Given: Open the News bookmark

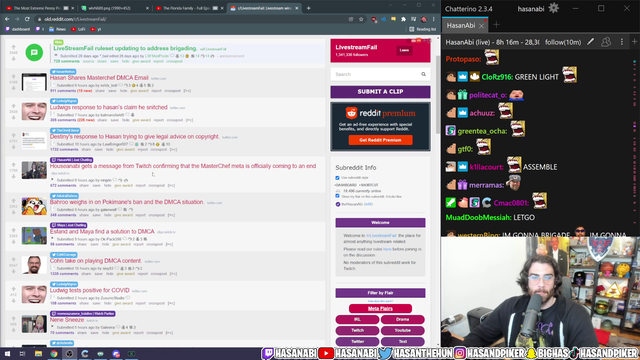Looking at the screenshot, I should tap(57, 29).
